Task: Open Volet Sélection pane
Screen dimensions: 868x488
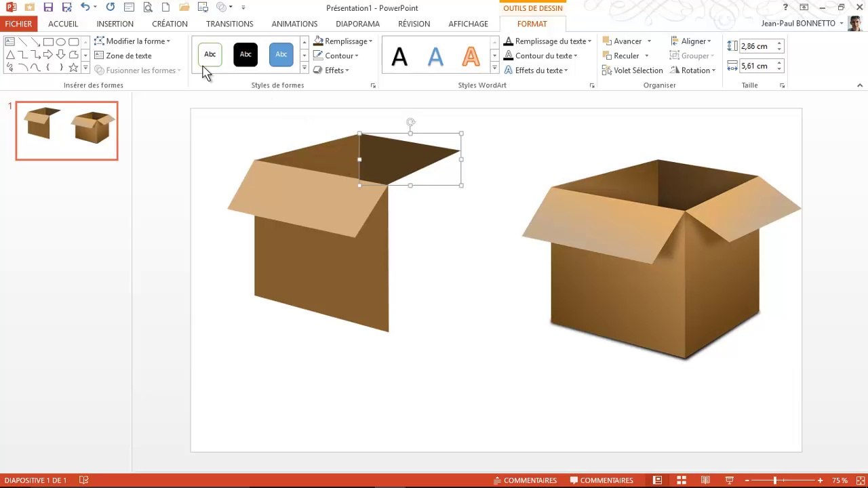Action: tap(632, 70)
